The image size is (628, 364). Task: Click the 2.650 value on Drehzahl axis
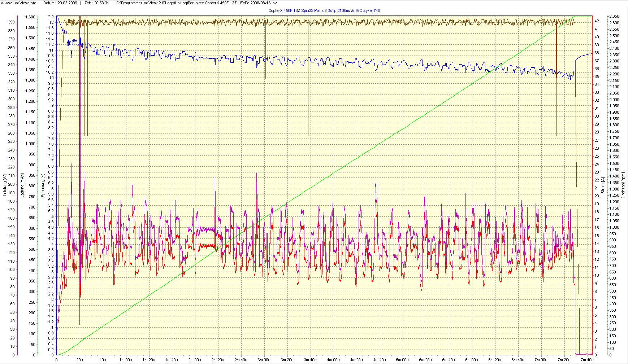pos(614,17)
